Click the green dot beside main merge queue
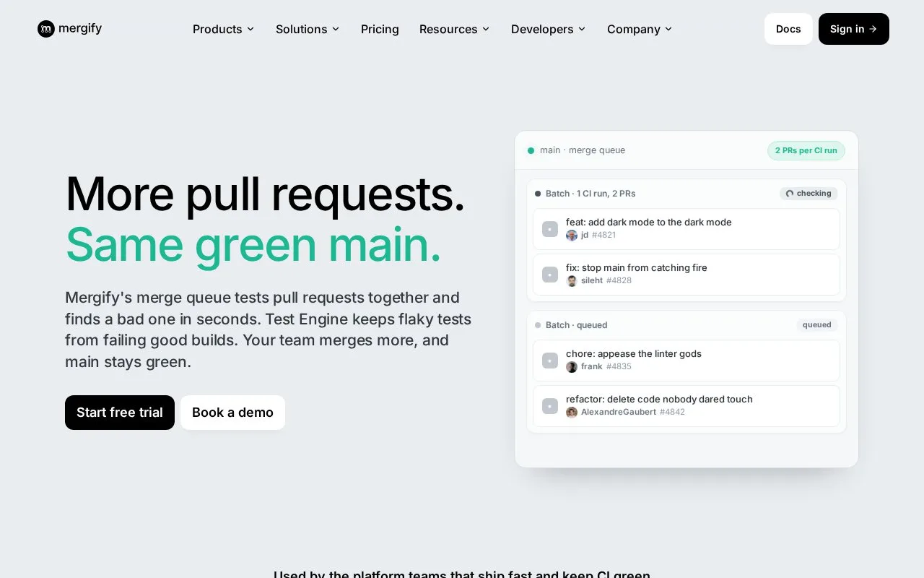This screenshot has height=578, width=924. click(531, 150)
